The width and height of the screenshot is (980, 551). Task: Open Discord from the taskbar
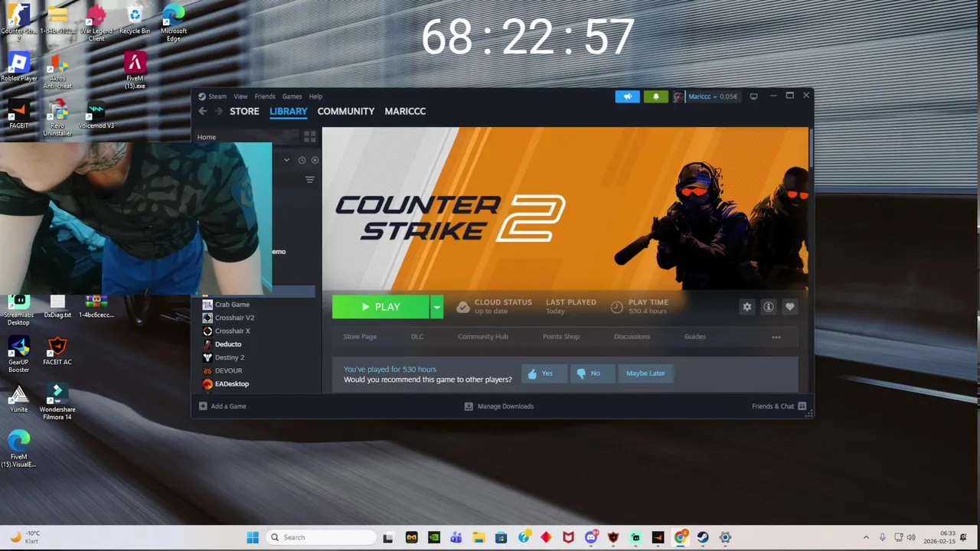point(592,537)
